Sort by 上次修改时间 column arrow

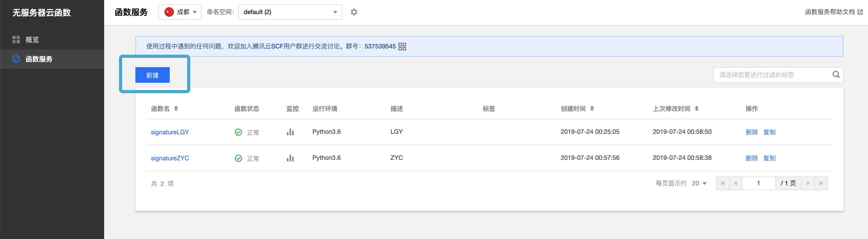pos(697,109)
